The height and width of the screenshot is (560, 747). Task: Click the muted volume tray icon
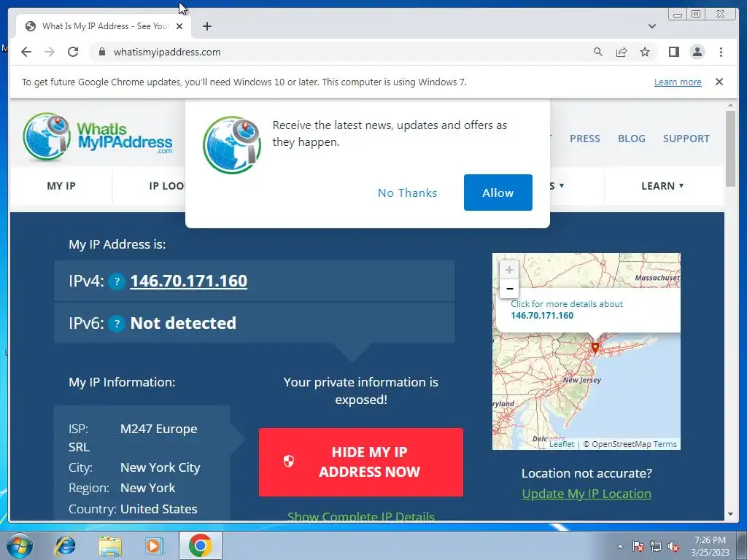673,546
